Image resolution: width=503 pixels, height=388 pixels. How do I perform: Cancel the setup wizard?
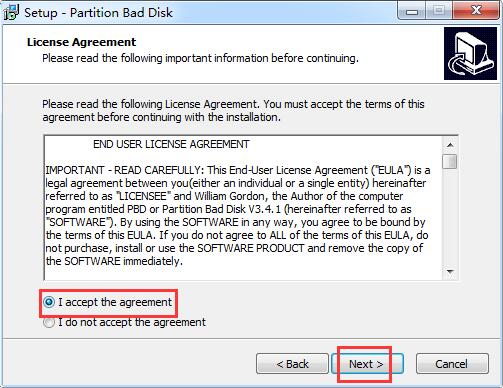pos(452,364)
